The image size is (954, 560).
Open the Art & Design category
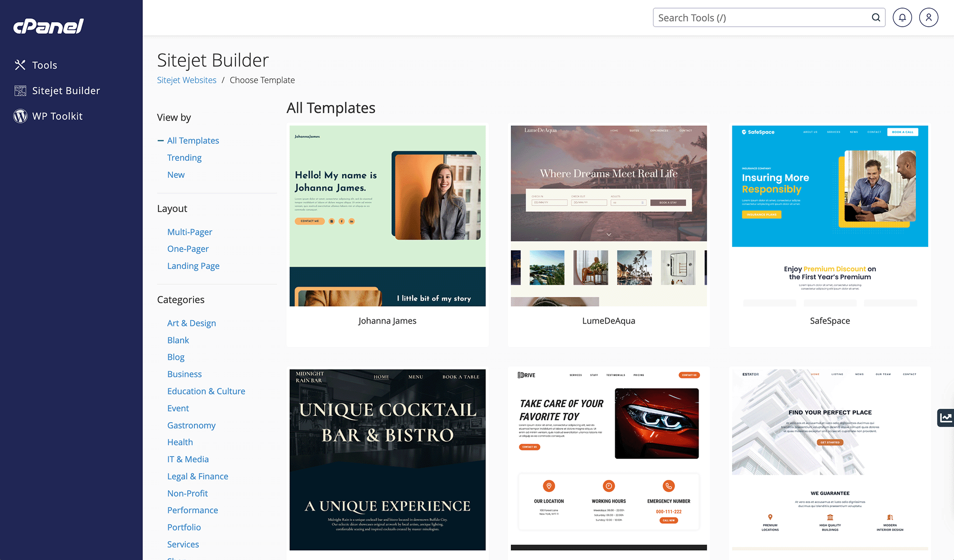pyautogui.click(x=191, y=323)
